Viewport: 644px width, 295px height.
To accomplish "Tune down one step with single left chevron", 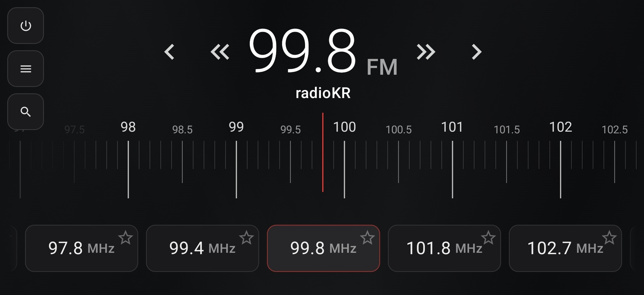I will coord(169,52).
